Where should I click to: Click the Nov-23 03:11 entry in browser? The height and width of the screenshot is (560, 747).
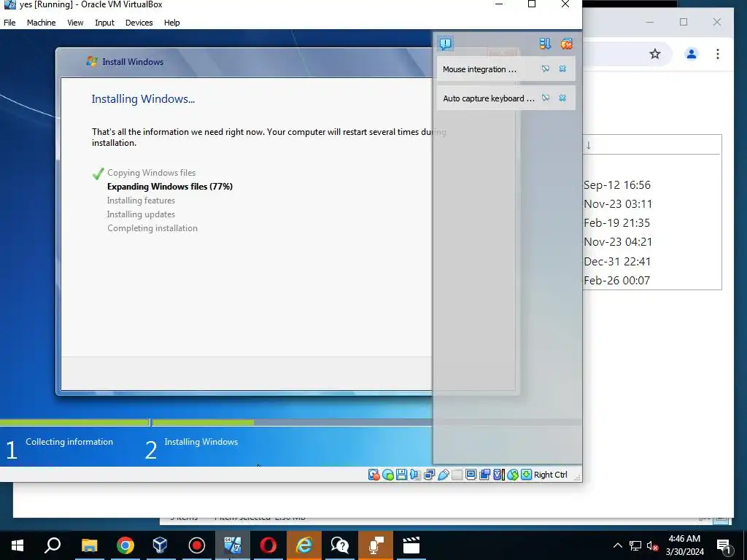618,204
